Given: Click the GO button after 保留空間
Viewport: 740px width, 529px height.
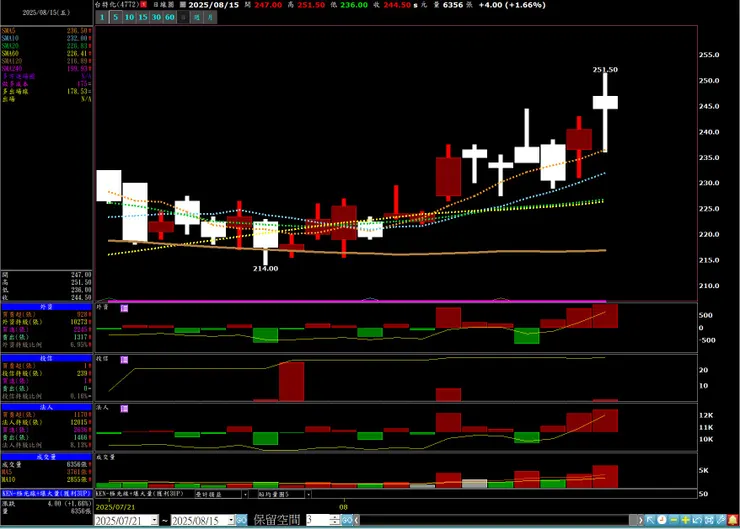Looking at the screenshot, I should (347, 520).
